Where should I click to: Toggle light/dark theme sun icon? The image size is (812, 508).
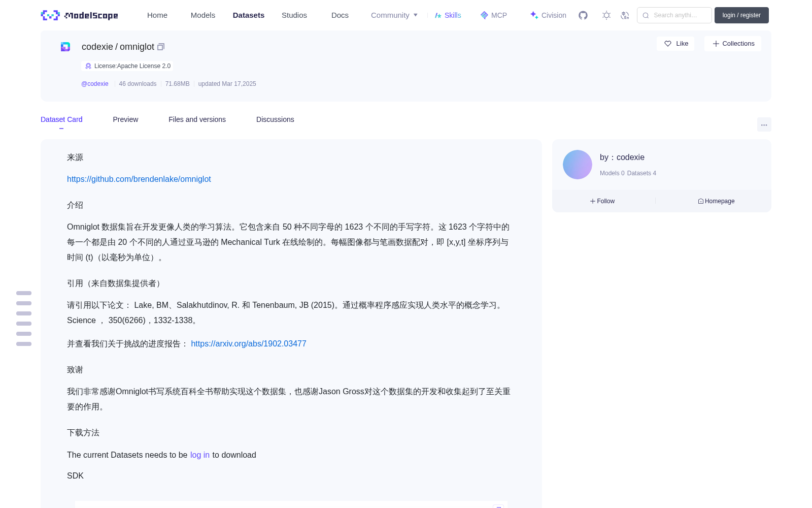(606, 15)
